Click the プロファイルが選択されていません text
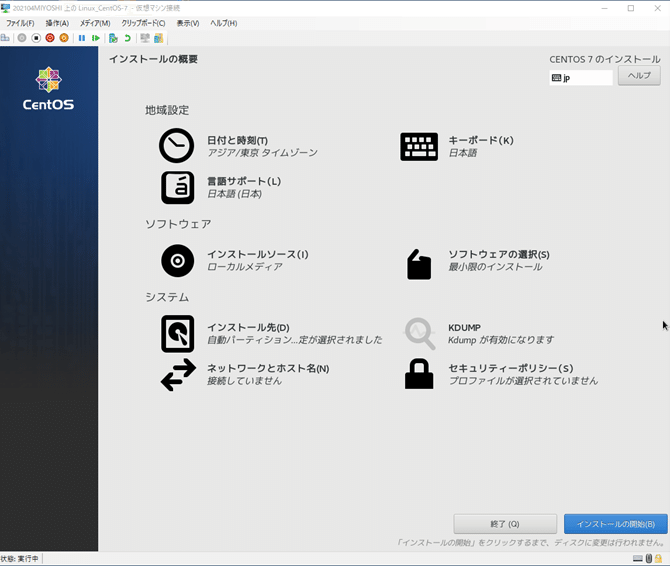Image resolution: width=670 pixels, height=566 pixels. [523, 381]
